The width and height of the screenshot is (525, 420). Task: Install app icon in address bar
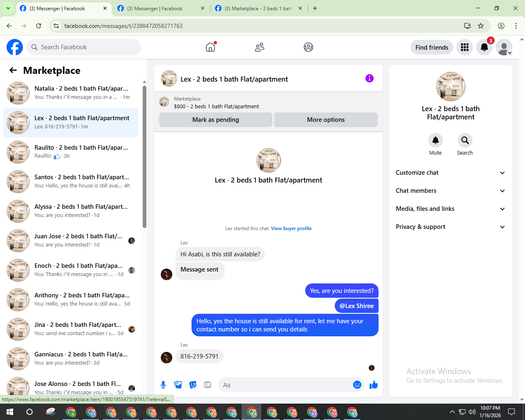pos(468,26)
